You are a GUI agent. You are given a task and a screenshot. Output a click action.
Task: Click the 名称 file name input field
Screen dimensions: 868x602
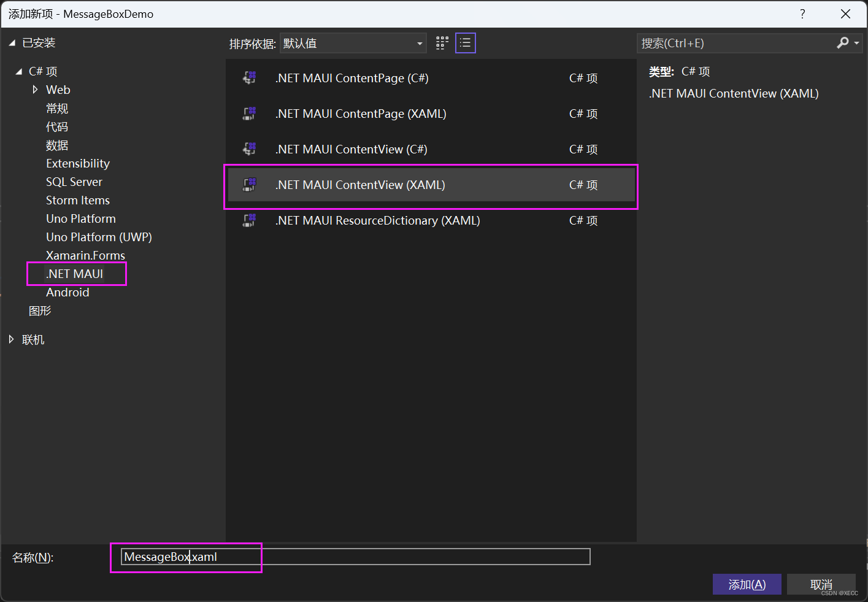click(356, 557)
